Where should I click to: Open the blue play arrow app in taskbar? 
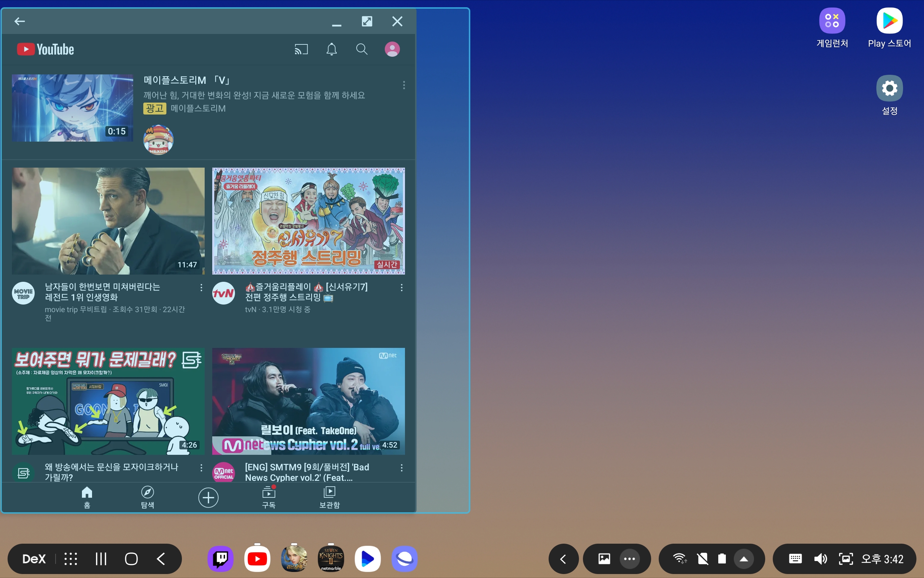pyautogui.click(x=367, y=558)
